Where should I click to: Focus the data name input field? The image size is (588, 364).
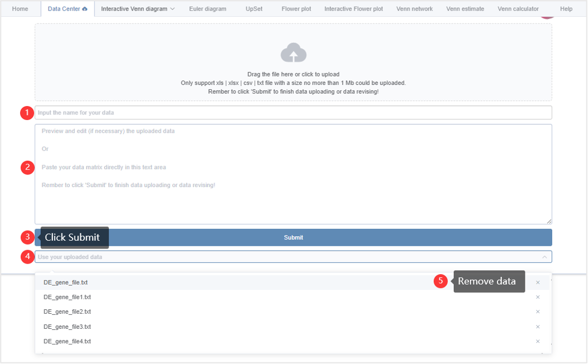point(293,112)
